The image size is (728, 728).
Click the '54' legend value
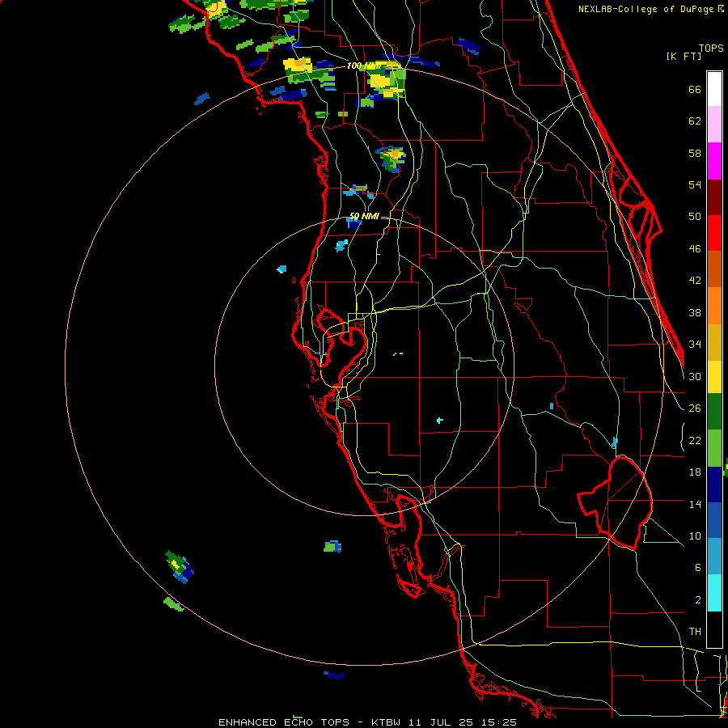coord(695,184)
